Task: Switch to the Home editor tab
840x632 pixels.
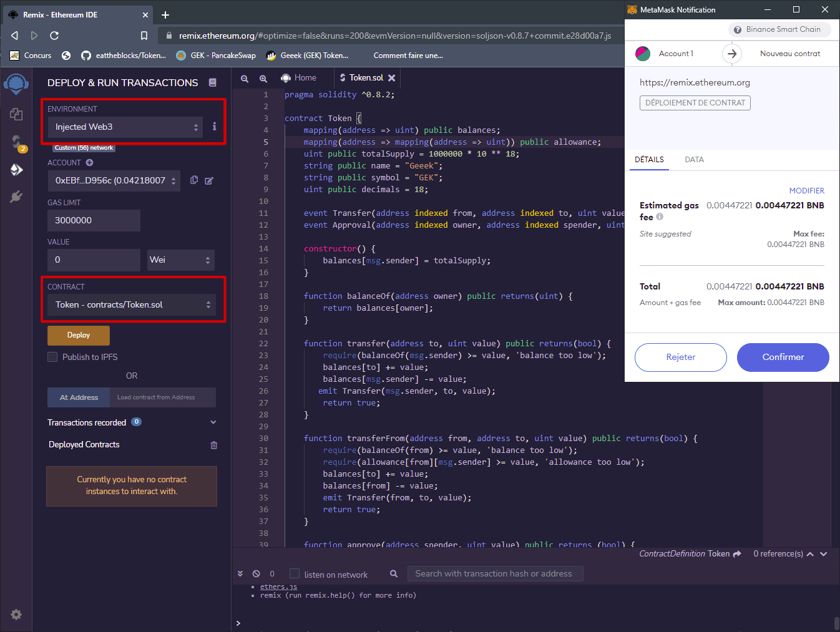Action: point(299,78)
